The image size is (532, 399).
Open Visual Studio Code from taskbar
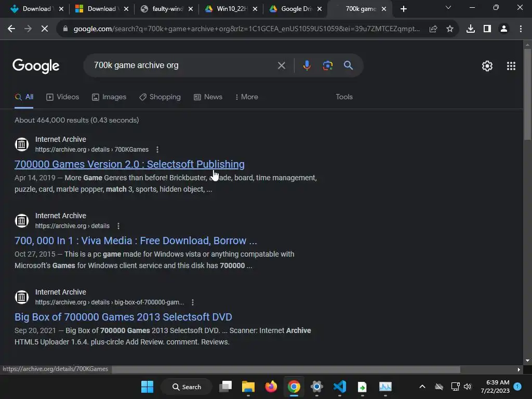(x=340, y=387)
